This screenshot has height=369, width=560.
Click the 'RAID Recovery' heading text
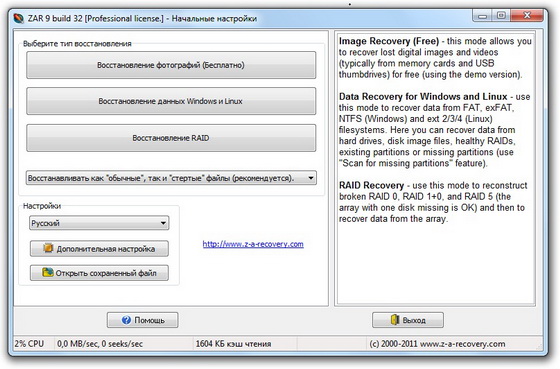(371, 185)
